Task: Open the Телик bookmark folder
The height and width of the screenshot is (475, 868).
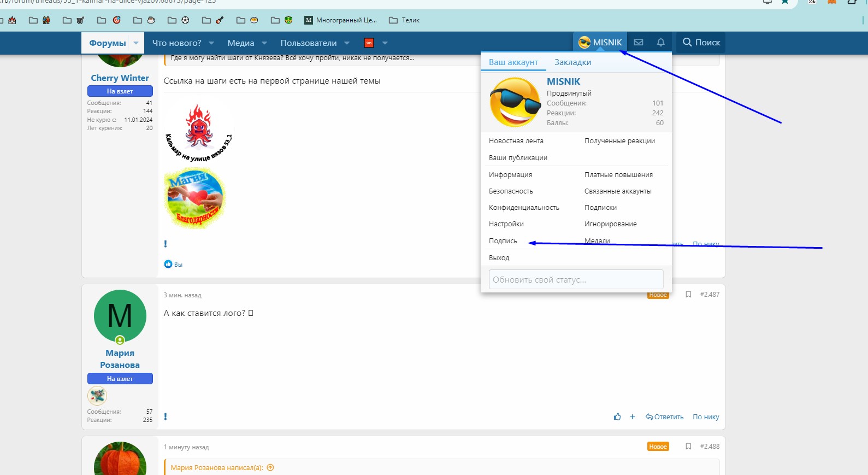Action: pos(404,20)
